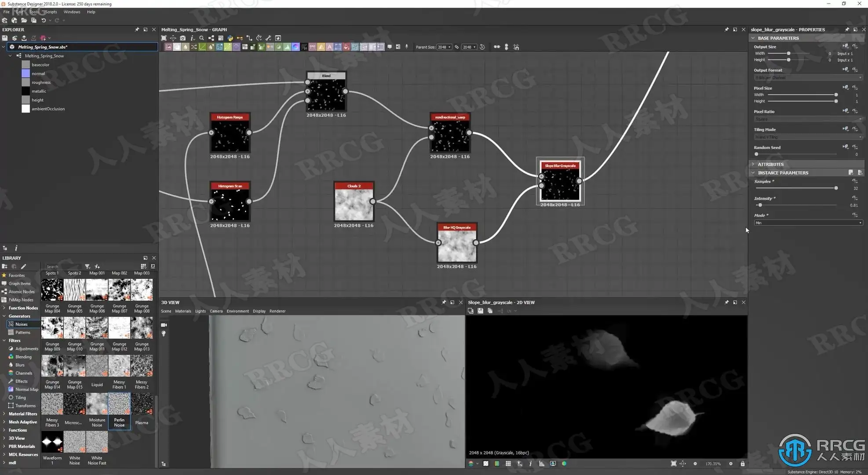Toggle tiling grid icon in 2D view
Viewport: 868px width, 475px height.
tap(508, 464)
